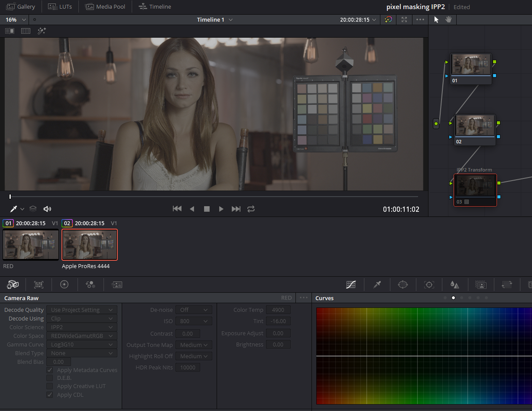Open the Tracker palette
The image size is (532, 411).
tap(429, 285)
